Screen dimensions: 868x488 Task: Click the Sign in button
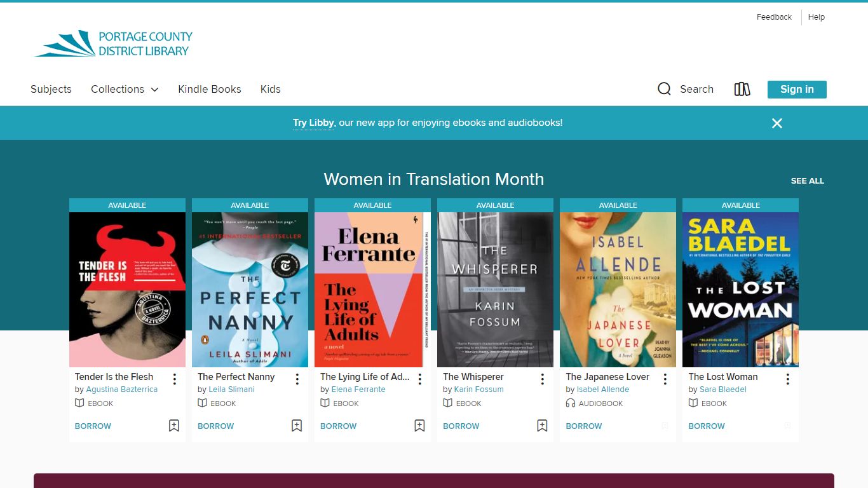(797, 90)
